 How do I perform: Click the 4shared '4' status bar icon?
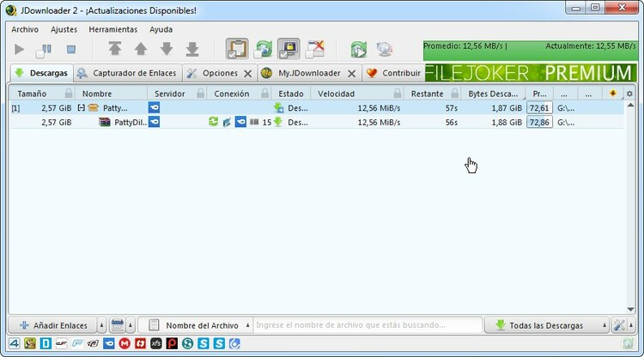tap(15, 343)
